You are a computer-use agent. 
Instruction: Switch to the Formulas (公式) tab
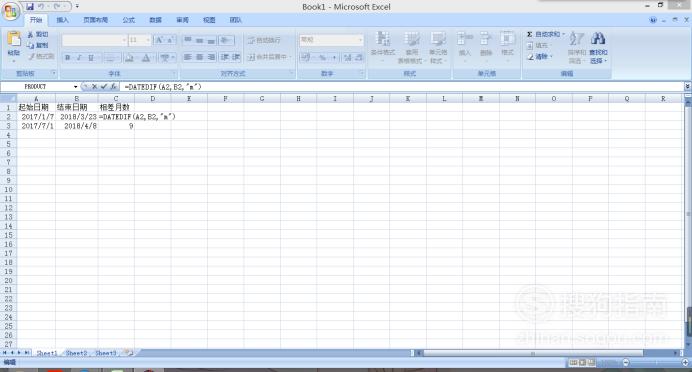click(x=128, y=20)
